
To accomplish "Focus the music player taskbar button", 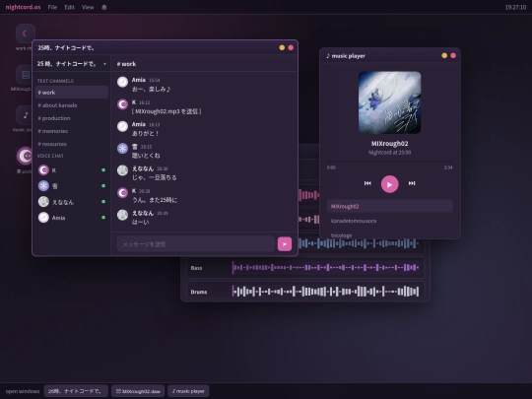I will pos(188,391).
